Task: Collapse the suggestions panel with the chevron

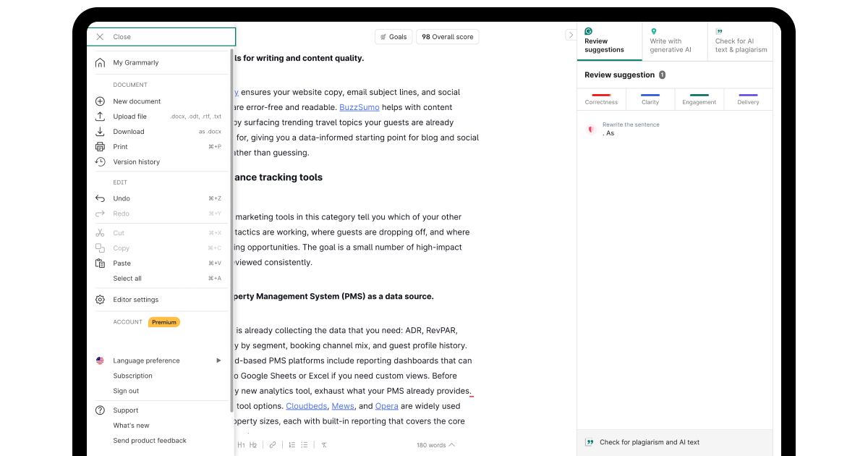Action: [x=571, y=34]
